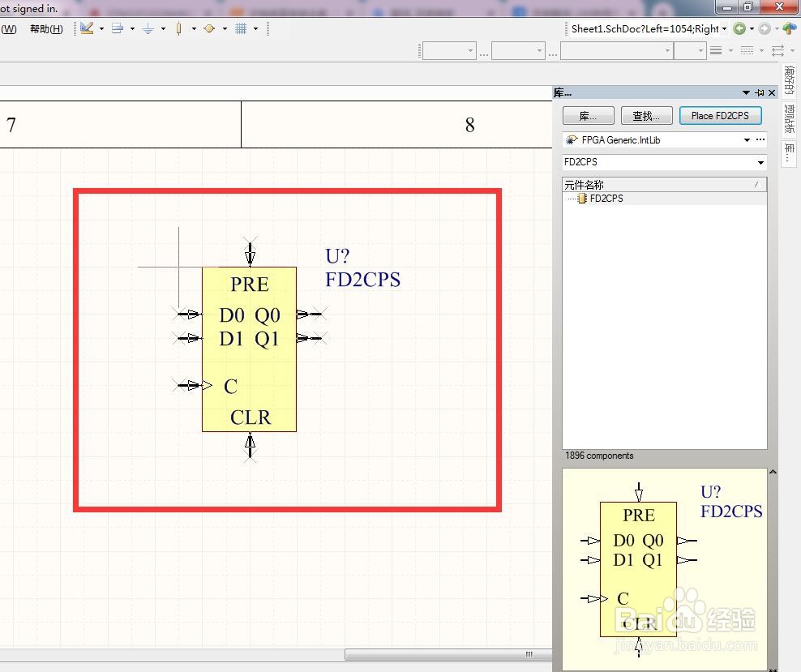Image resolution: width=801 pixels, height=672 pixels.
Task: Sort by the 元件名称 column header
Action: pos(665,184)
